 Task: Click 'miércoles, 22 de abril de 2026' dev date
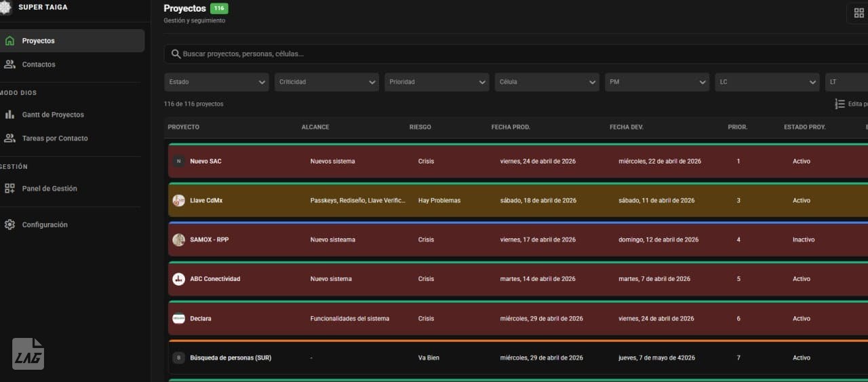point(660,161)
